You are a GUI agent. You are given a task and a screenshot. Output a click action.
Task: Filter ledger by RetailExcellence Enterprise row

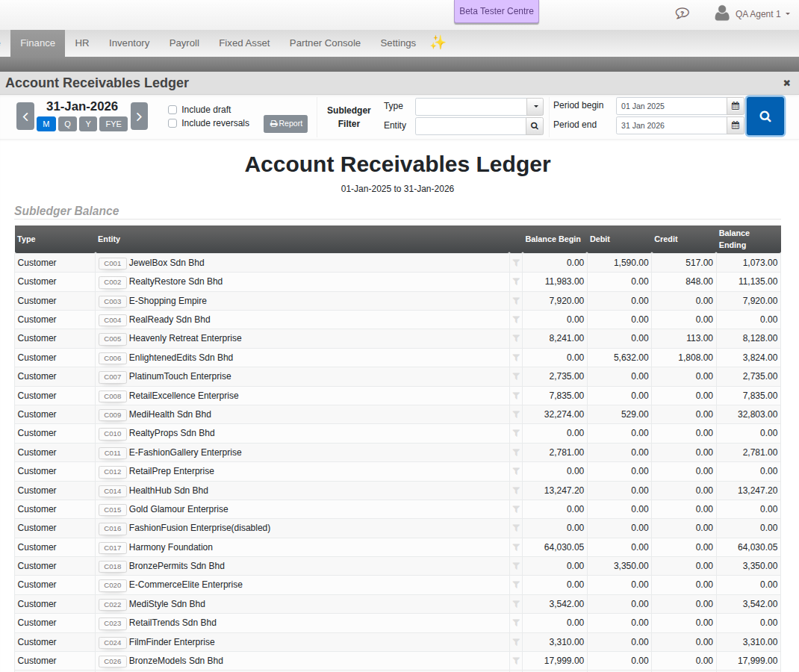click(516, 396)
